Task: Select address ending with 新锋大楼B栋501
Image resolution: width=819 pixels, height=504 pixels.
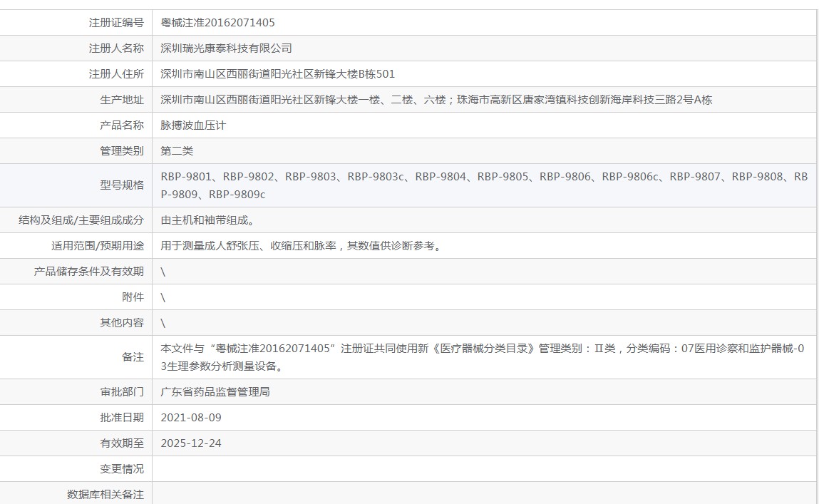Action: tap(277, 73)
